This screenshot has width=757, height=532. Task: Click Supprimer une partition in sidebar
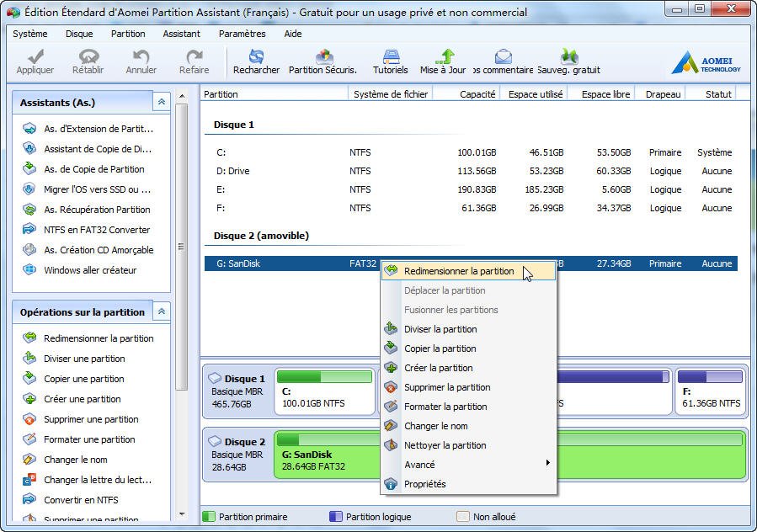coord(90,419)
